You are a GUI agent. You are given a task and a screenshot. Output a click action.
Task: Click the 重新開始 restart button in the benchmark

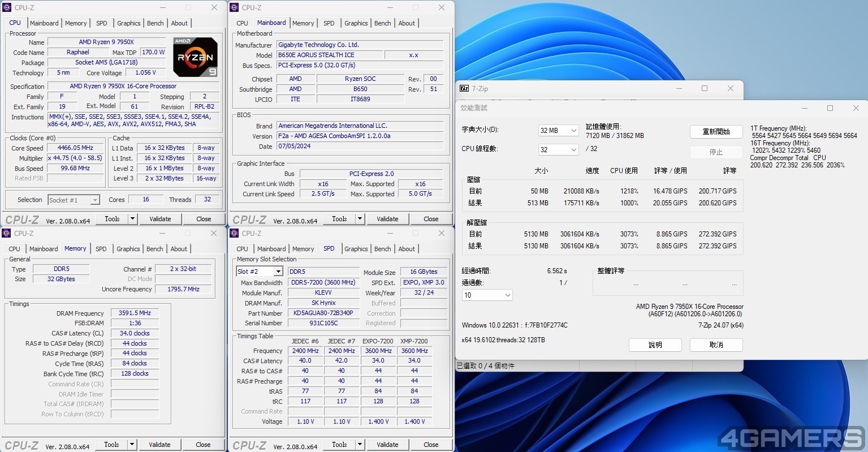tap(716, 131)
